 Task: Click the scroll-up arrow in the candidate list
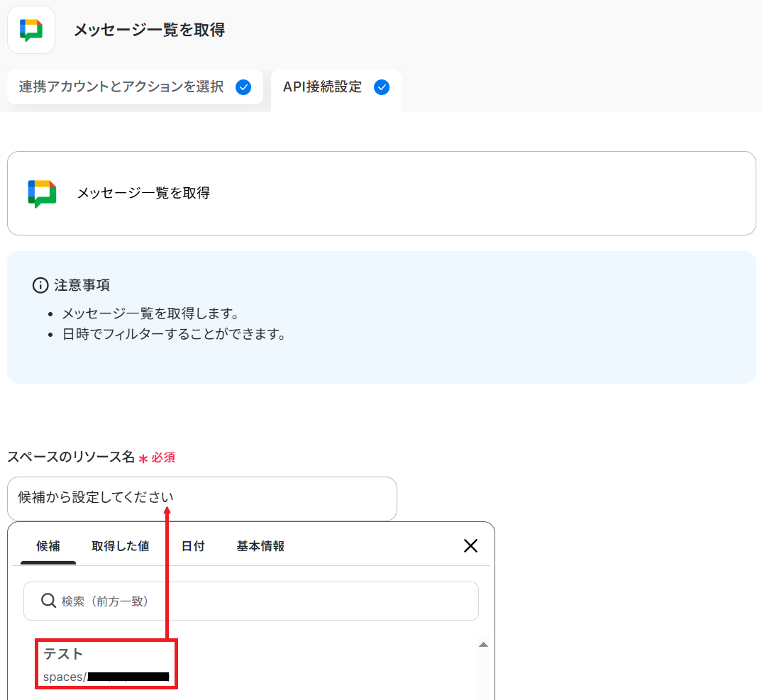pos(483,645)
